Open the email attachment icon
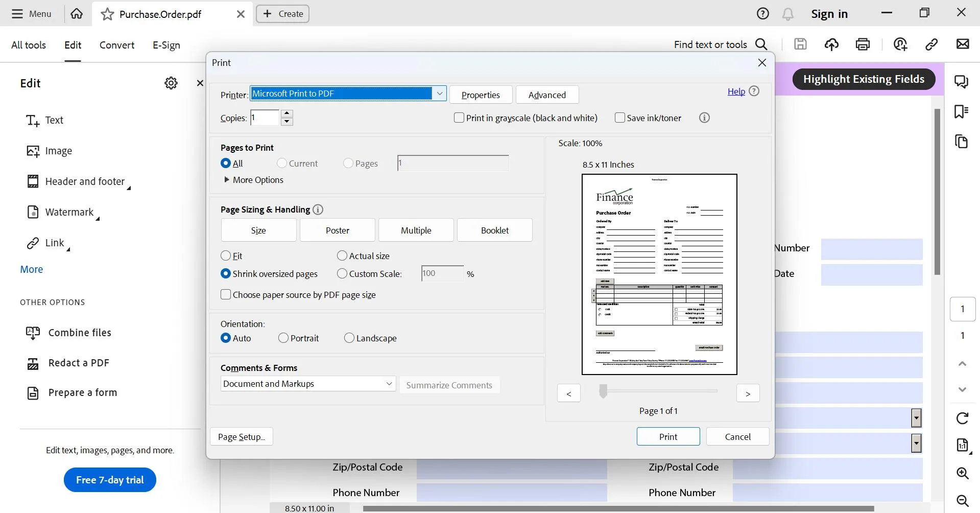The image size is (980, 513). coord(963,44)
